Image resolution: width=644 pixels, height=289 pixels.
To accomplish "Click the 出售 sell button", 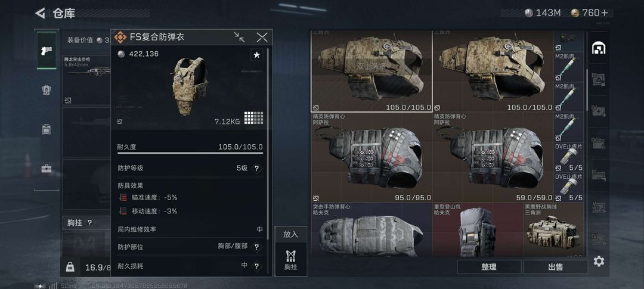I will 555,267.
